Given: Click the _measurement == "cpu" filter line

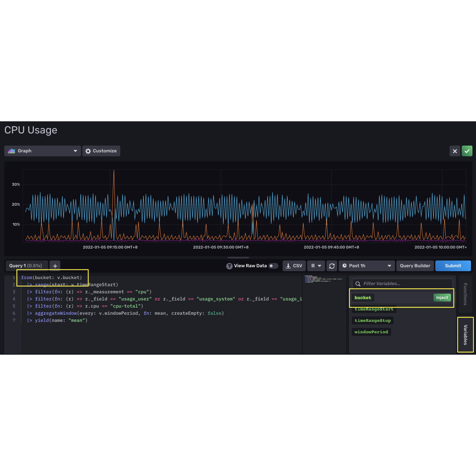Looking at the screenshot, I should point(89,292).
